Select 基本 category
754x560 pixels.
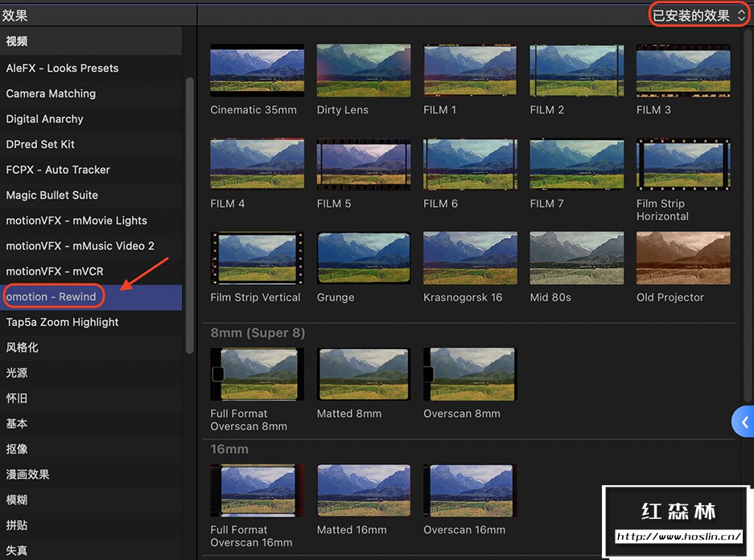[x=91, y=424]
